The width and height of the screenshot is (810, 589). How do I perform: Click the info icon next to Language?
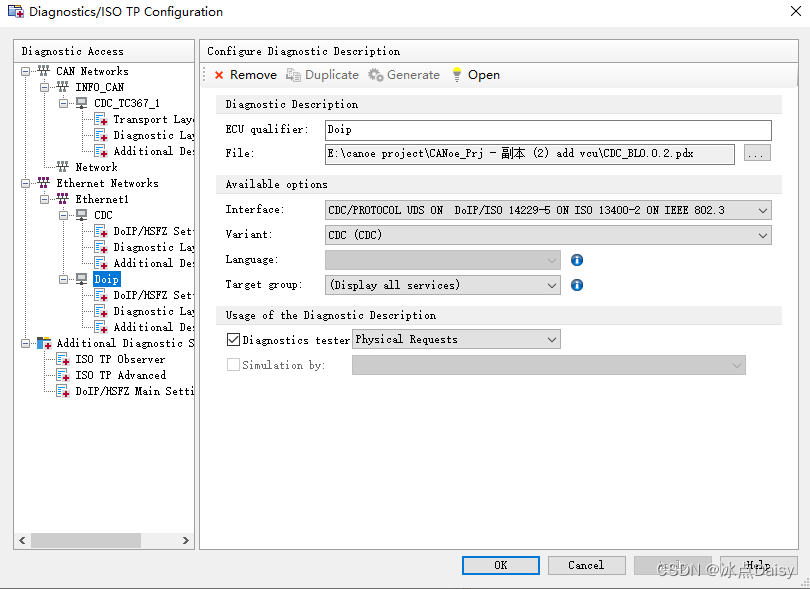click(x=577, y=259)
